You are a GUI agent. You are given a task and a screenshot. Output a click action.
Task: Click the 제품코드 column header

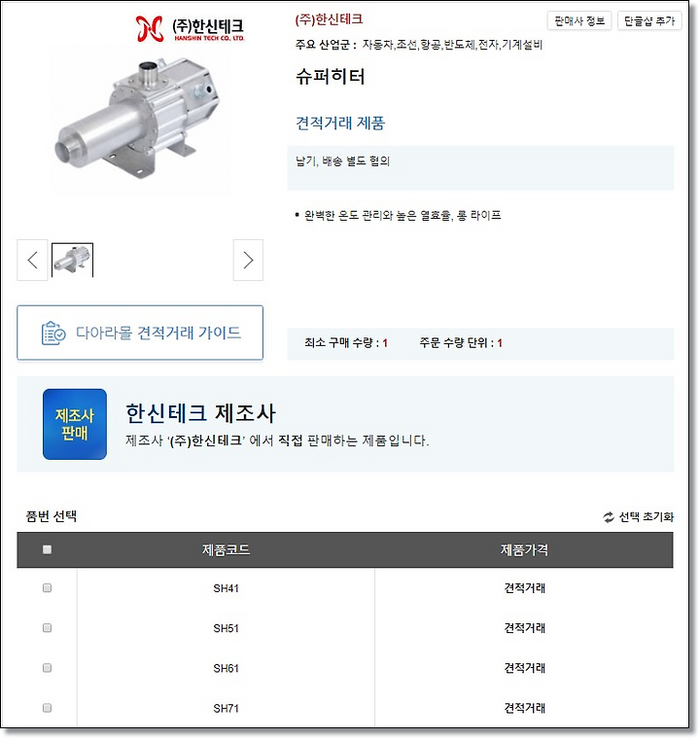(226, 550)
